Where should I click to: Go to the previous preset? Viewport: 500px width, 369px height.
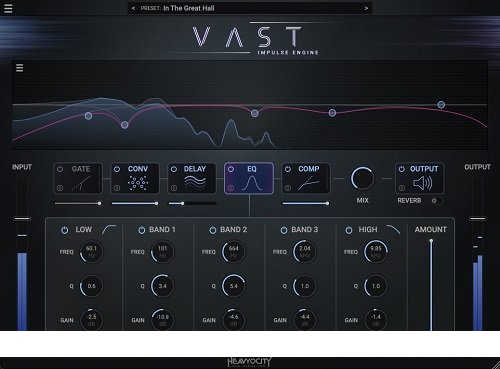click(133, 8)
